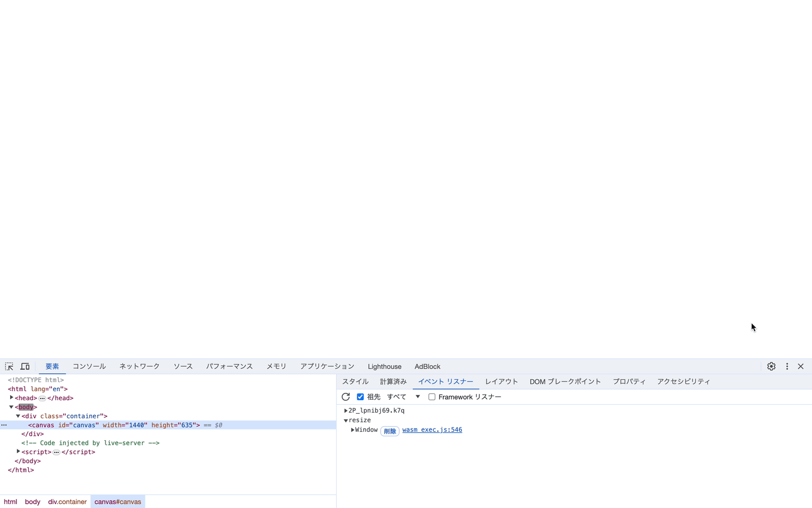The width and height of the screenshot is (812, 508).
Task: Switch to the レイアウト pane
Action: pos(501,382)
